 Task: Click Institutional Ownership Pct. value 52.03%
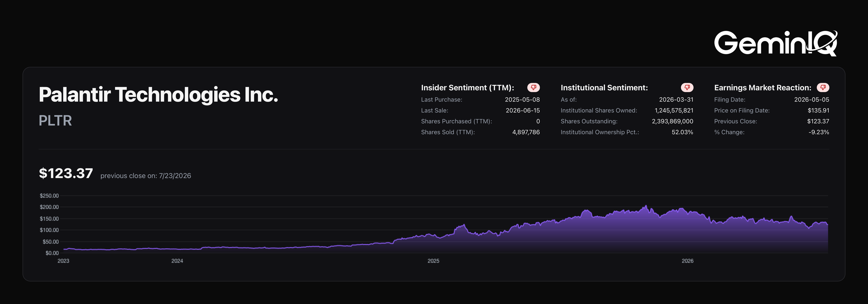[x=682, y=132]
